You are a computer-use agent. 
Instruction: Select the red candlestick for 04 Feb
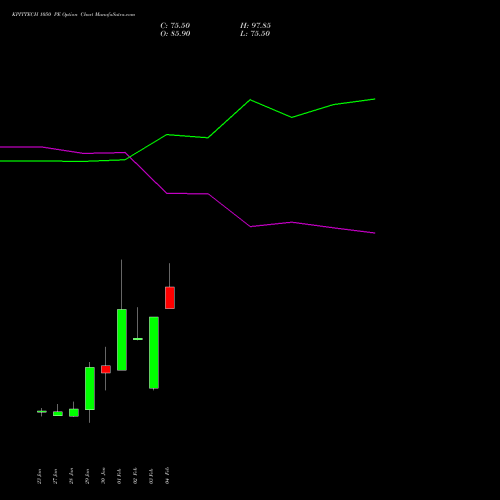tap(170, 298)
